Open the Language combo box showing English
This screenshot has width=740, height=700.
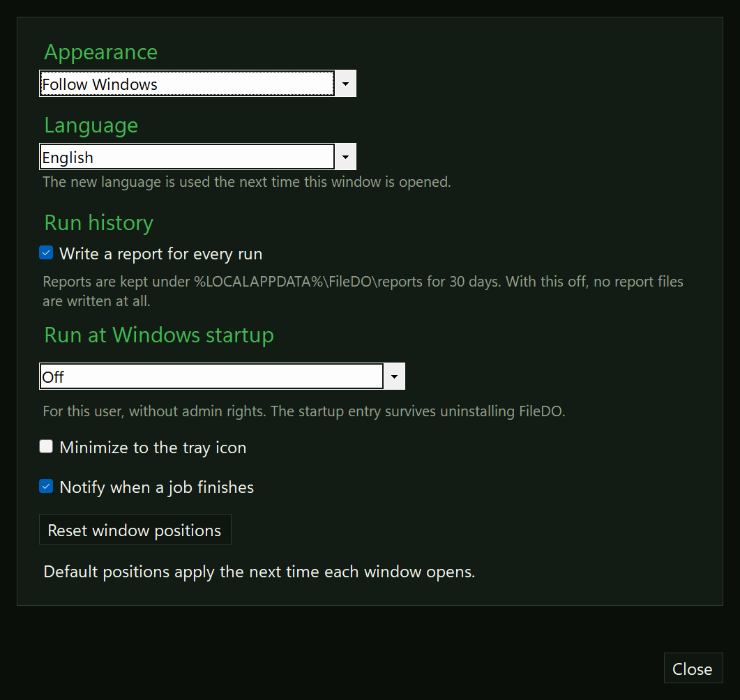(x=197, y=157)
